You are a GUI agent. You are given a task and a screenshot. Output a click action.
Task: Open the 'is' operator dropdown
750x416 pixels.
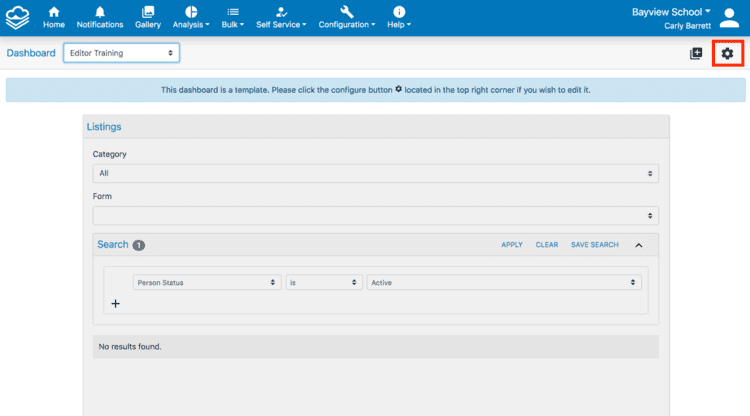tap(324, 283)
